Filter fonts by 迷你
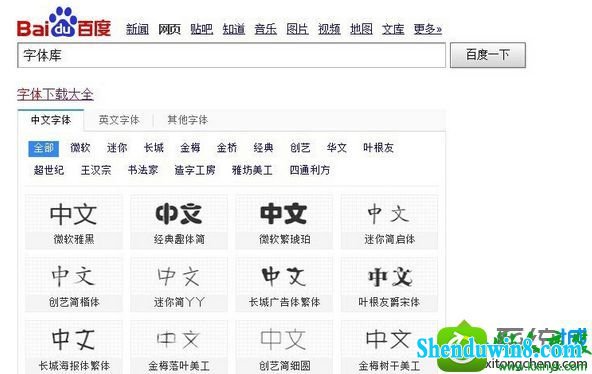The height and width of the screenshot is (374, 592). pos(117,148)
